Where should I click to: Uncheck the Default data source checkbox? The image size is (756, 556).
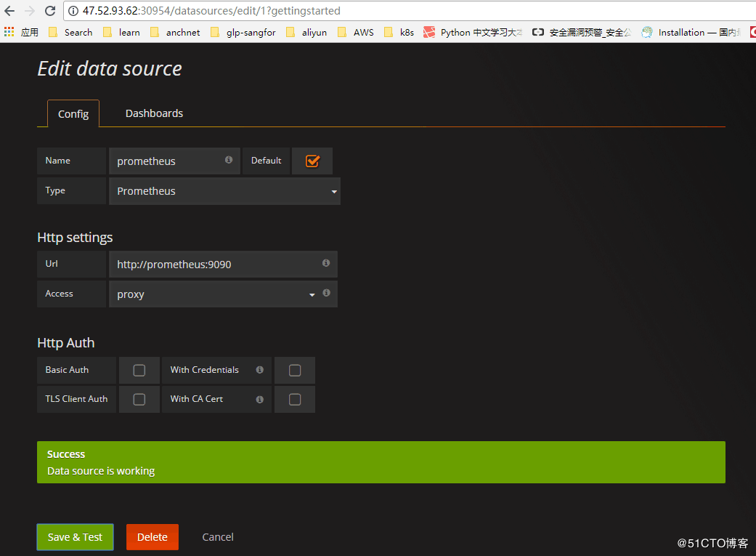(312, 161)
